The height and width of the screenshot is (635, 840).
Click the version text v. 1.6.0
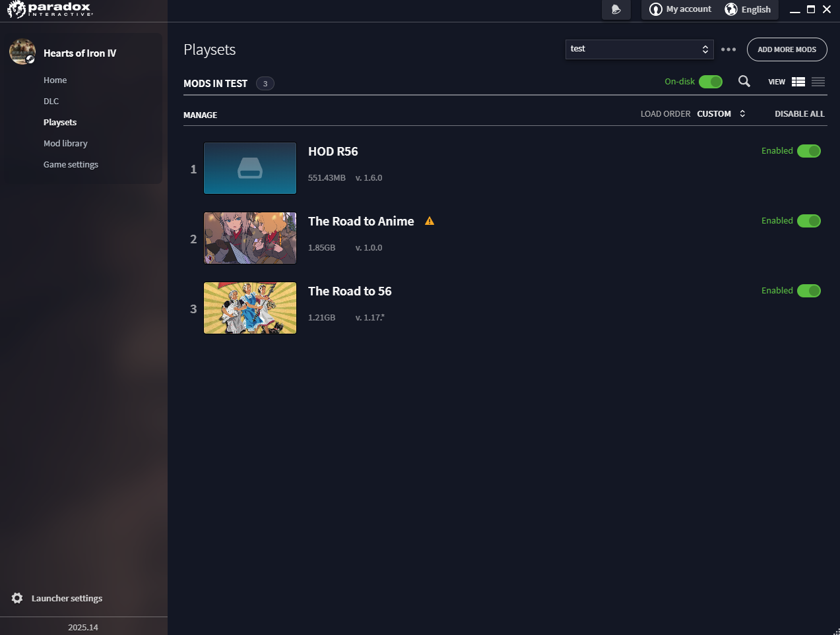(x=369, y=178)
